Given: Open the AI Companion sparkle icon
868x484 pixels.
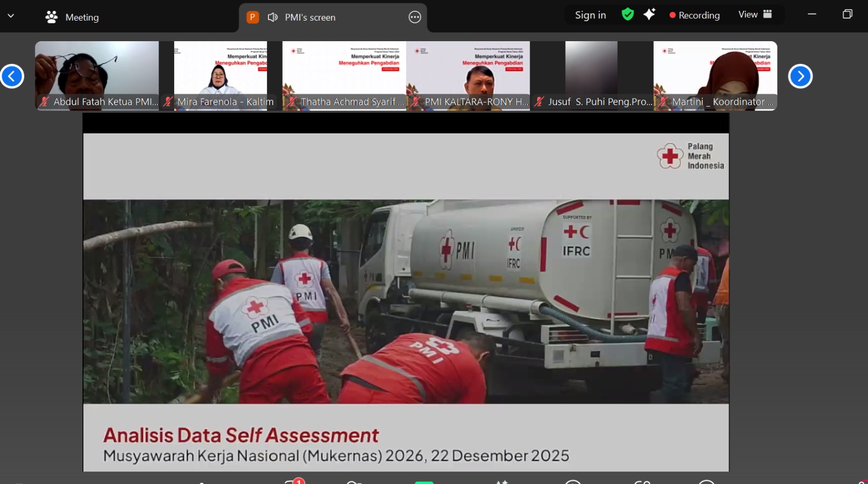Looking at the screenshot, I should [x=649, y=15].
